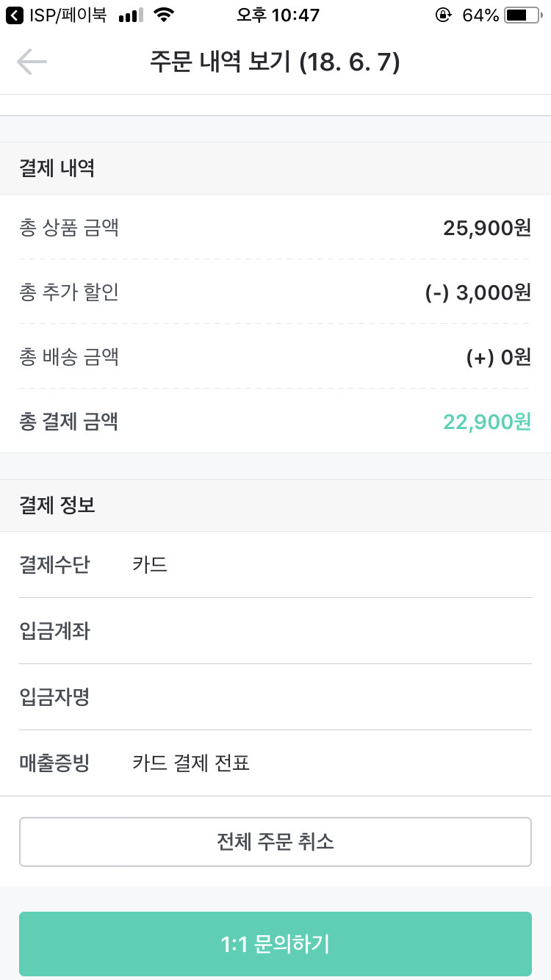Open the 카드 결제 전표 receipt link
Viewport: 551px width, 980px height.
[x=191, y=763]
